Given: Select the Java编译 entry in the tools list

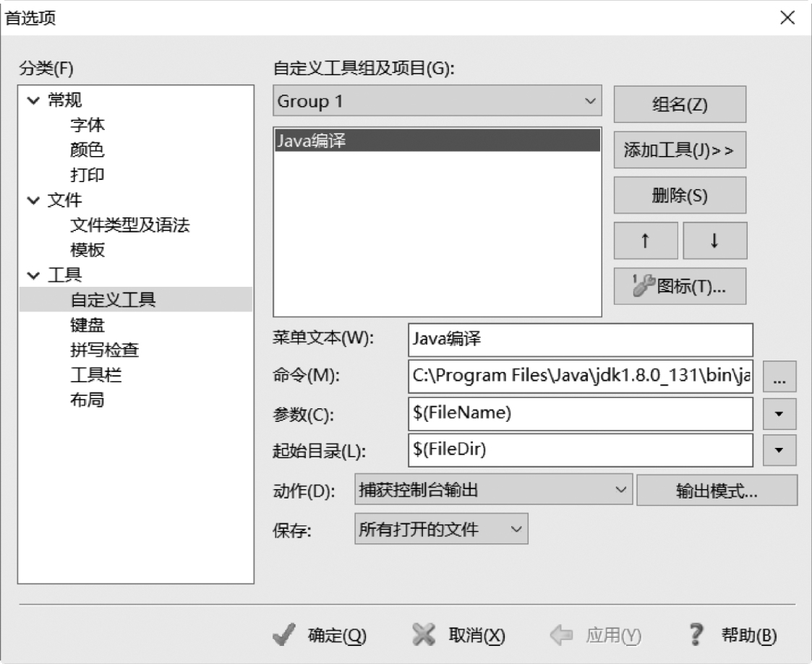Looking at the screenshot, I should click(x=437, y=140).
